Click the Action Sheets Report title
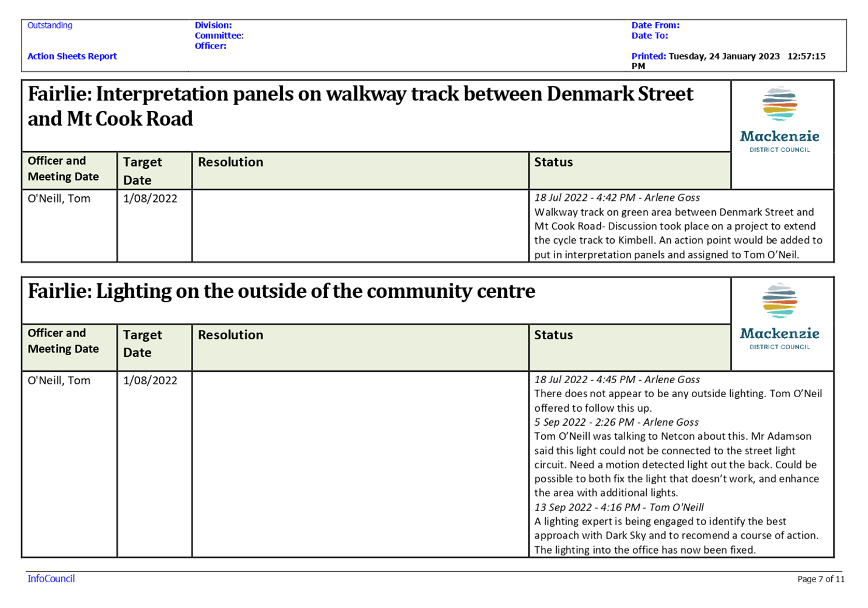Screen dimensions: 868x608 tap(72, 56)
